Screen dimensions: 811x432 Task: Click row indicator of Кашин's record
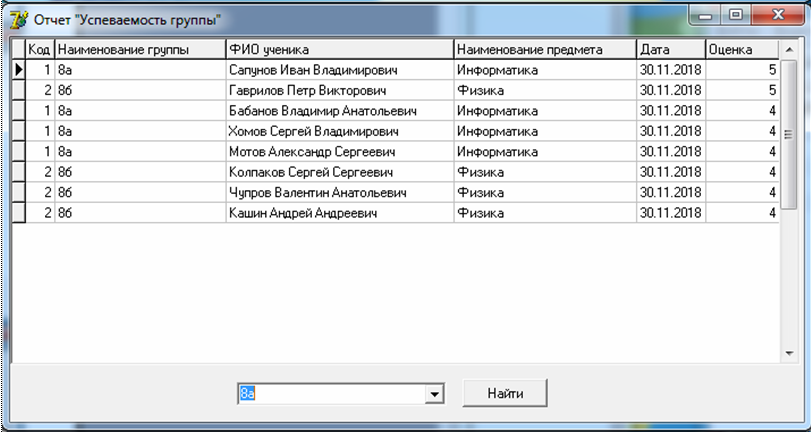tap(19, 213)
